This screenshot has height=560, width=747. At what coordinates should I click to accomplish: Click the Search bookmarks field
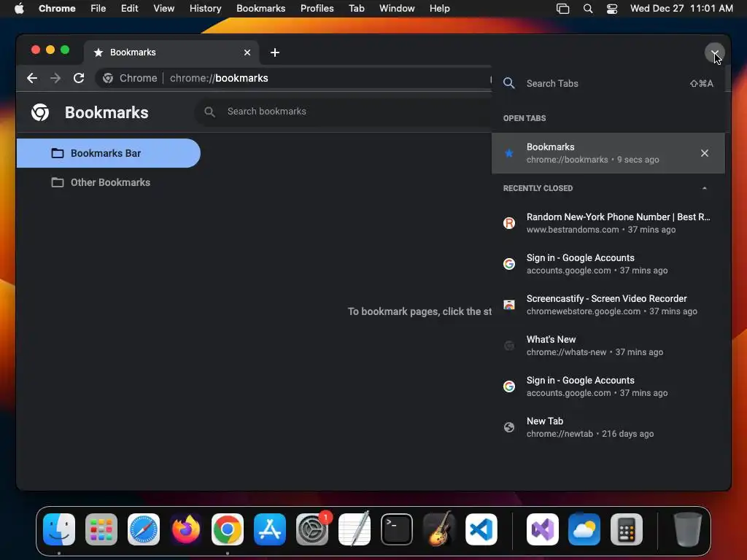(x=343, y=112)
